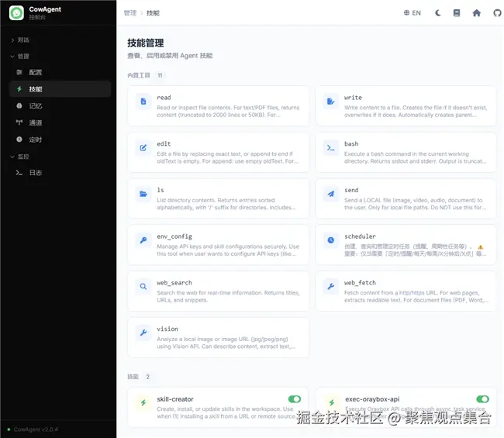The image size is (504, 438).
Task: Click the edit tool pencil icon
Action: pyautogui.click(x=143, y=147)
